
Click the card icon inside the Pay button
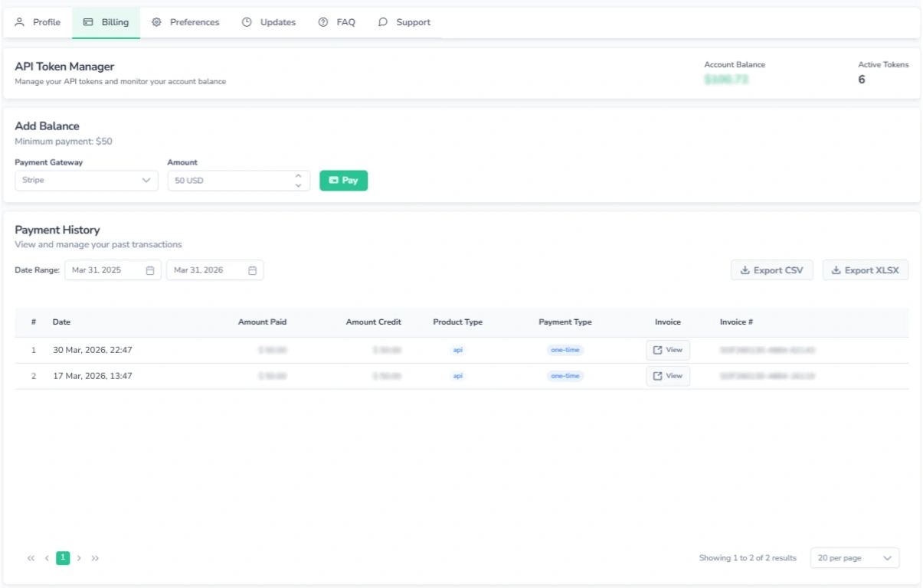[x=332, y=180]
